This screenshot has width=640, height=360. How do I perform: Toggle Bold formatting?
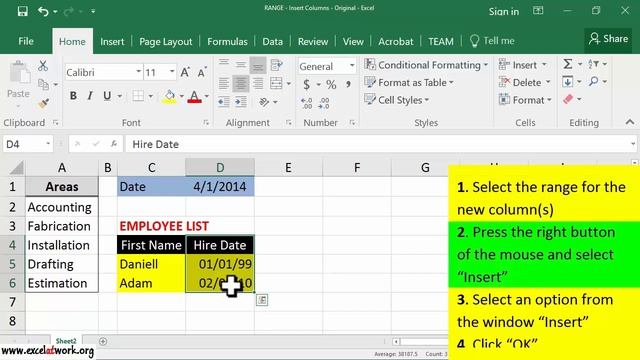(x=73, y=96)
